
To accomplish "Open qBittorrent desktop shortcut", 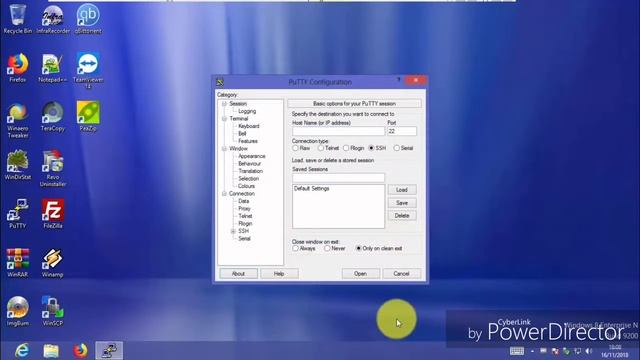I will [x=88, y=19].
